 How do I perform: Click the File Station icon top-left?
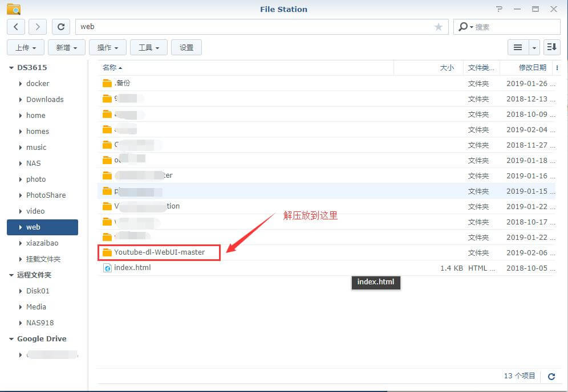pyautogui.click(x=13, y=9)
